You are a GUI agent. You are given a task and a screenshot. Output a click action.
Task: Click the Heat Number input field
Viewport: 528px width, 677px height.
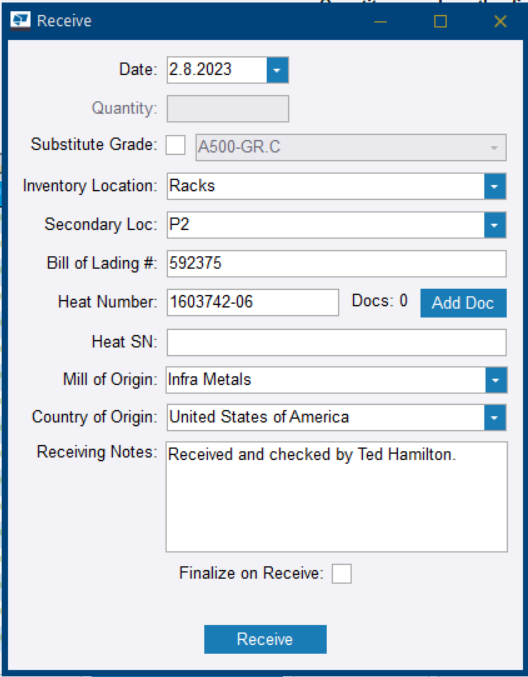pos(253,302)
